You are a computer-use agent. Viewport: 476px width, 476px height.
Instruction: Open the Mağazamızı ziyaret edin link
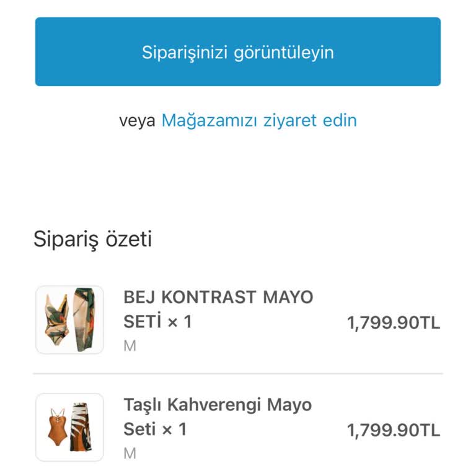click(259, 120)
